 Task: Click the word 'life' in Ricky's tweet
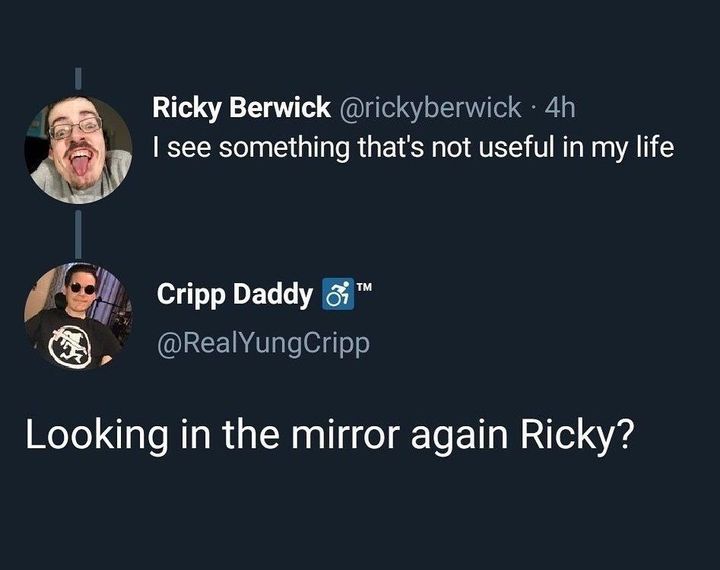click(653, 147)
